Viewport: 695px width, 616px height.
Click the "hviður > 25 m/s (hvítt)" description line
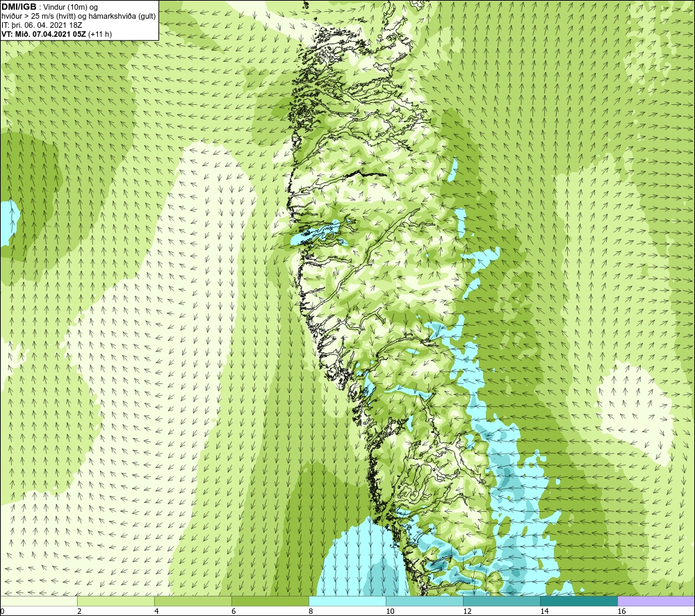click(x=79, y=17)
